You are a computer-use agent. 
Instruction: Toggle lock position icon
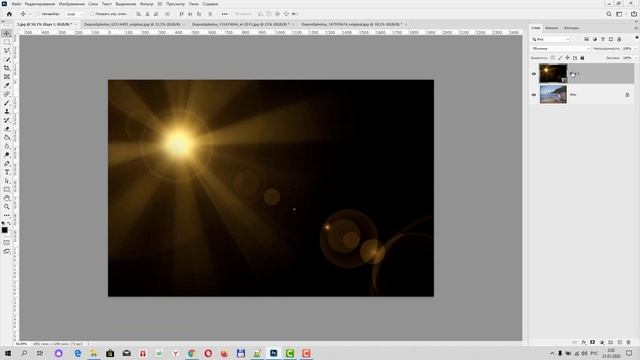point(567,58)
